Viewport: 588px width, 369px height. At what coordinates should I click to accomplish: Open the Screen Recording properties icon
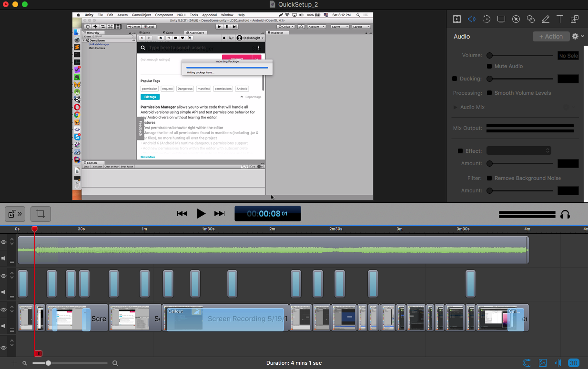point(501,19)
